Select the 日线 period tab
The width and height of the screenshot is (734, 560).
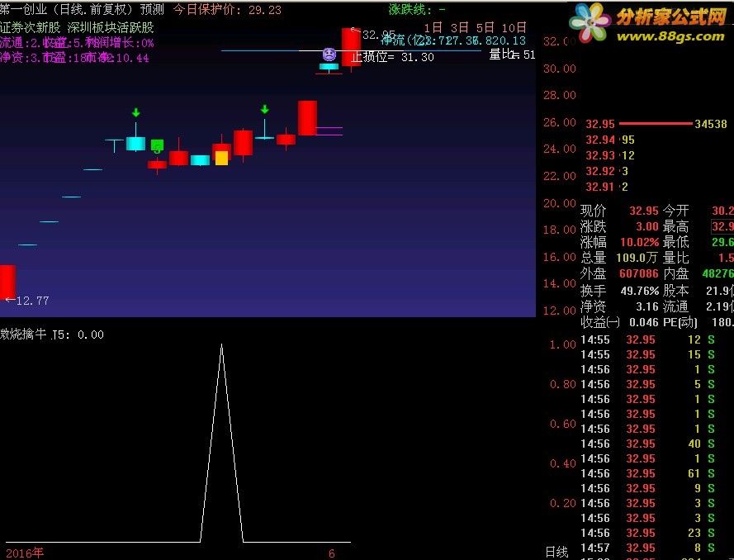[556, 552]
